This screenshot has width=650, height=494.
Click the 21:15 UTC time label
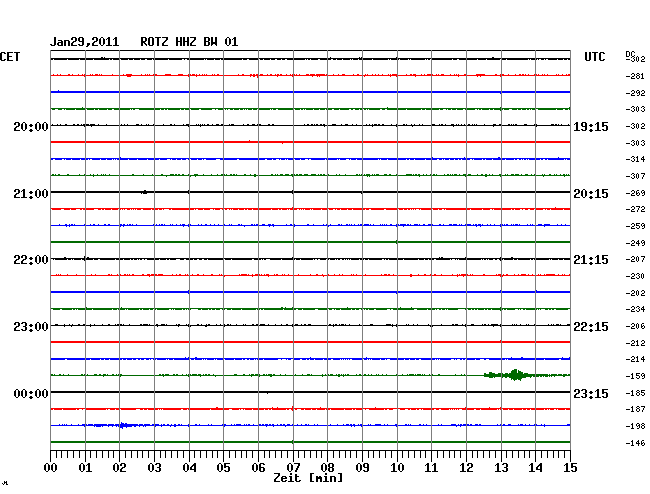[591, 260]
